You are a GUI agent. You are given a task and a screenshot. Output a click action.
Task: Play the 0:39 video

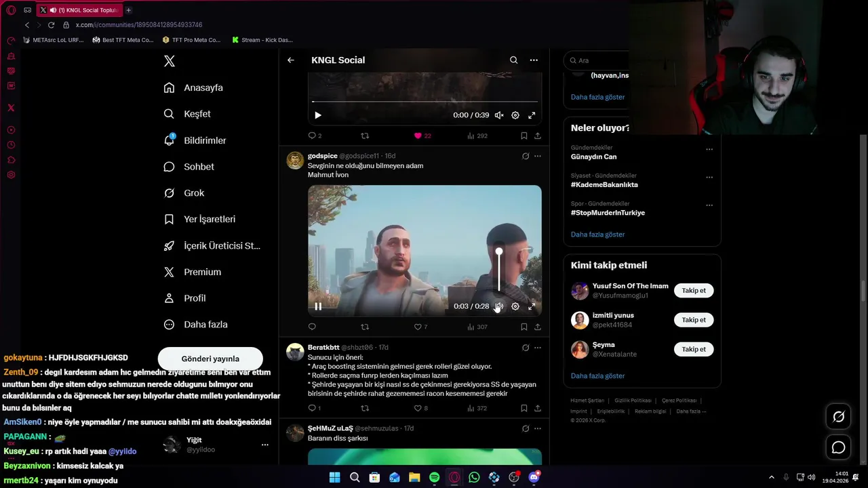pyautogui.click(x=318, y=115)
